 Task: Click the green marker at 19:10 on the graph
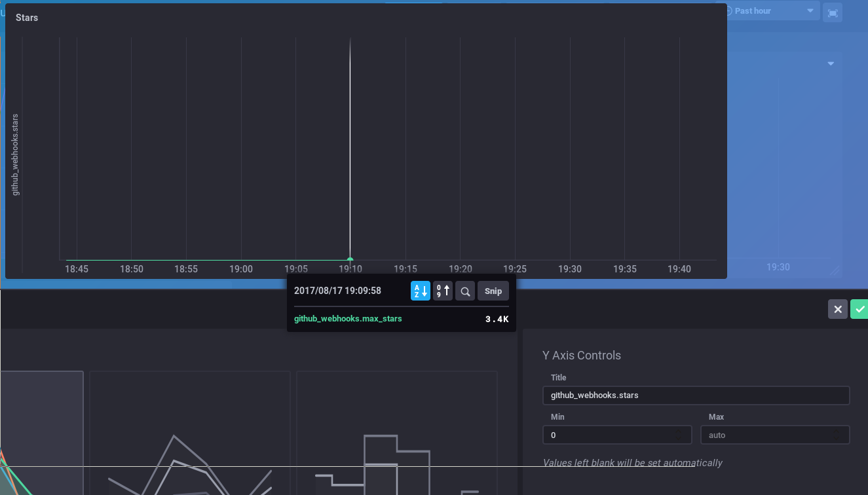click(350, 259)
